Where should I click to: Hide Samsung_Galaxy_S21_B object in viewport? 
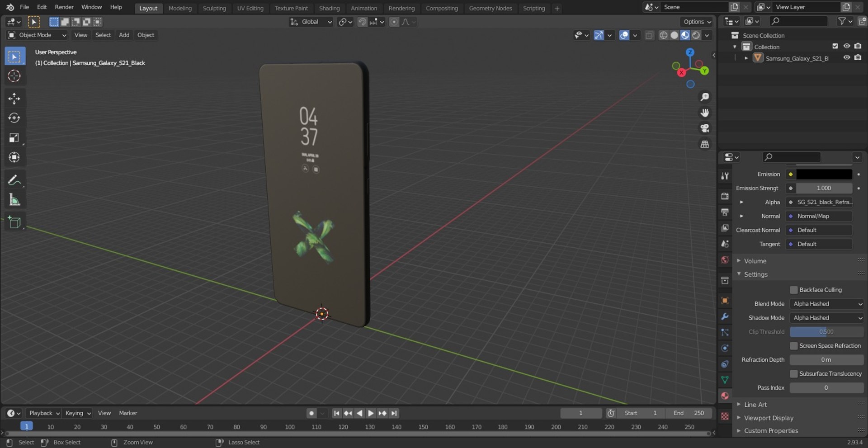pyautogui.click(x=847, y=58)
